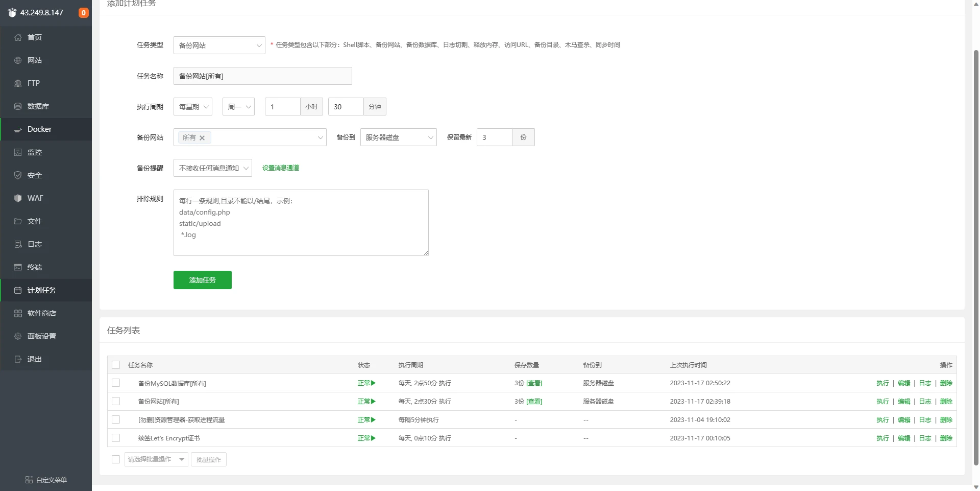Go to 面板设置 in the sidebar
Screen dimensions: 980x491
[x=42, y=336]
